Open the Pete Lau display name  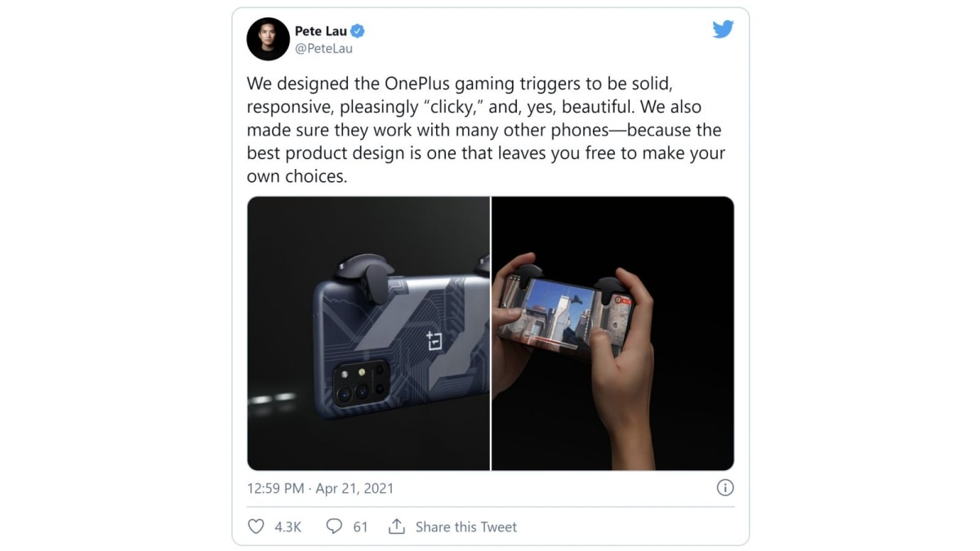point(321,31)
